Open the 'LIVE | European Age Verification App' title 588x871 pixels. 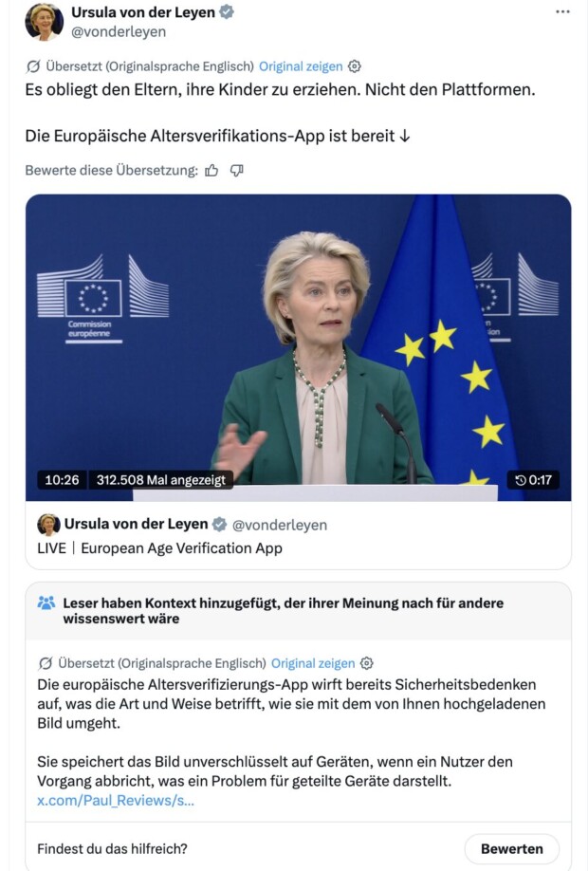(160, 548)
